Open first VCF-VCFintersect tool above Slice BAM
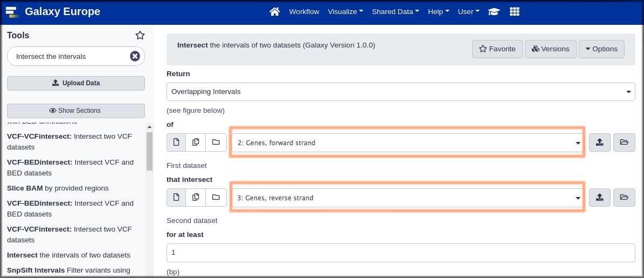Screen dimensions: 644x278 [x=70, y=141]
